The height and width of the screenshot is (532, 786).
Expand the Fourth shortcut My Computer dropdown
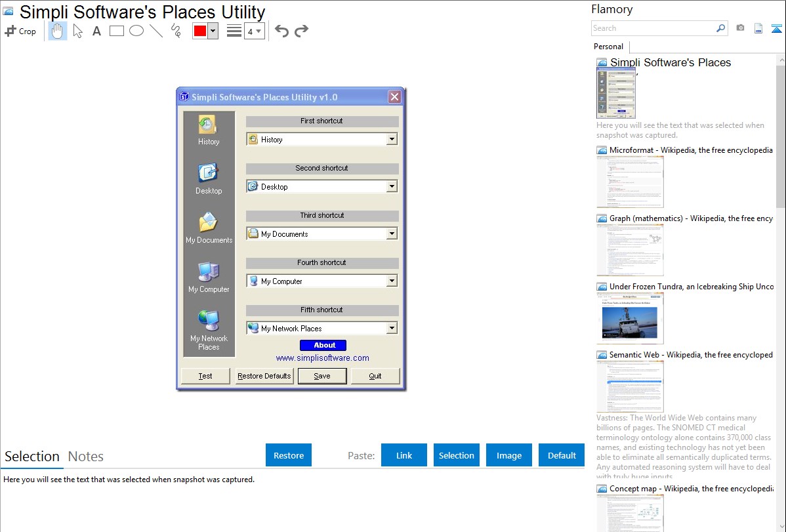392,281
